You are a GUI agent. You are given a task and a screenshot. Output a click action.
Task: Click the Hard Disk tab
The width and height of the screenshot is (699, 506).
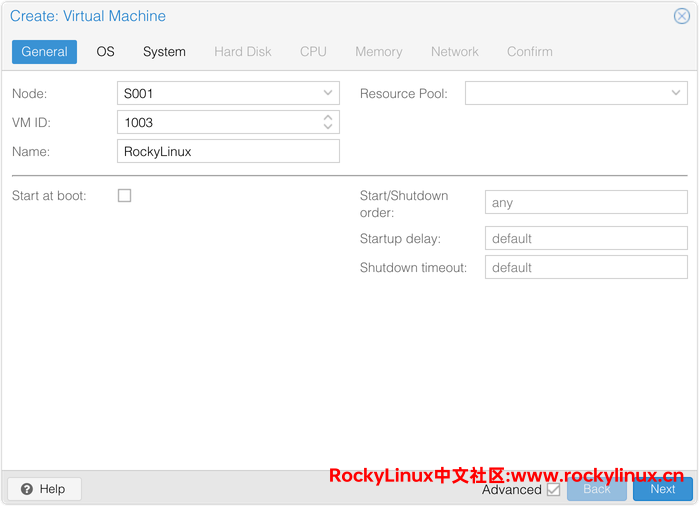tap(243, 52)
